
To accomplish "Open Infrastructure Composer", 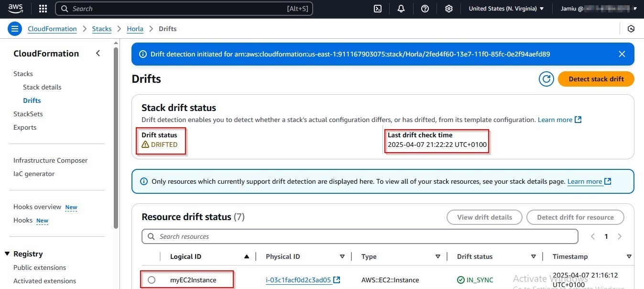I will click(x=51, y=160).
